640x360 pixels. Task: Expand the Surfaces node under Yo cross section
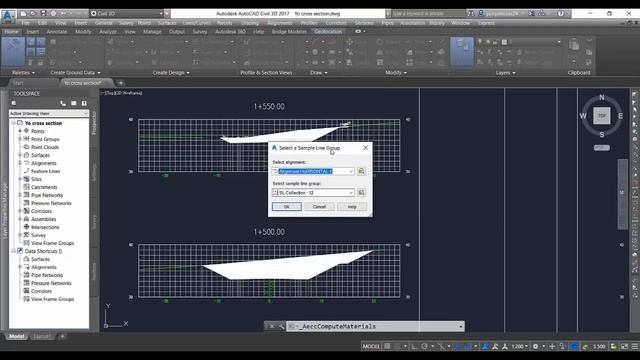click(x=20, y=155)
